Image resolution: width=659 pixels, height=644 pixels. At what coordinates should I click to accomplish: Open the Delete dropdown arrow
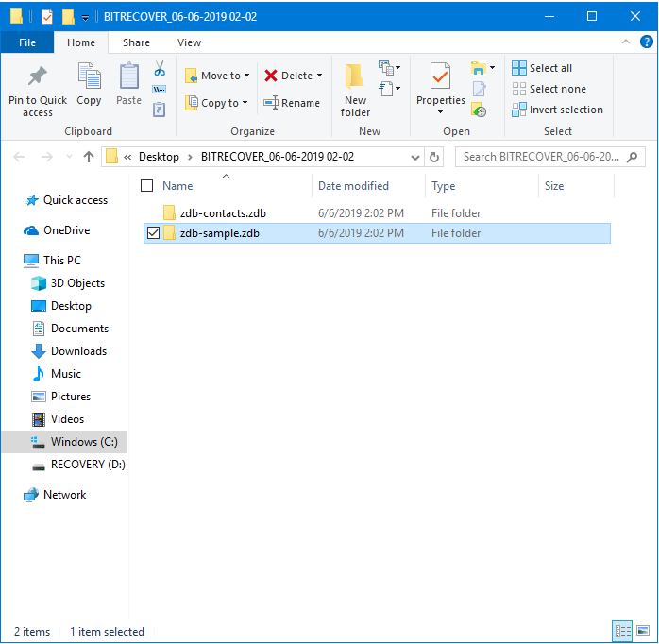320,76
